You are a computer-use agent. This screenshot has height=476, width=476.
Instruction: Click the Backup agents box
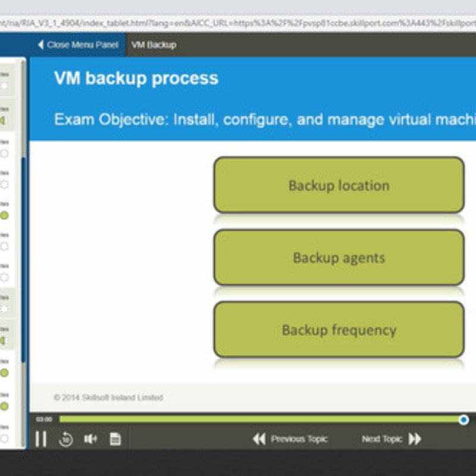(x=339, y=258)
